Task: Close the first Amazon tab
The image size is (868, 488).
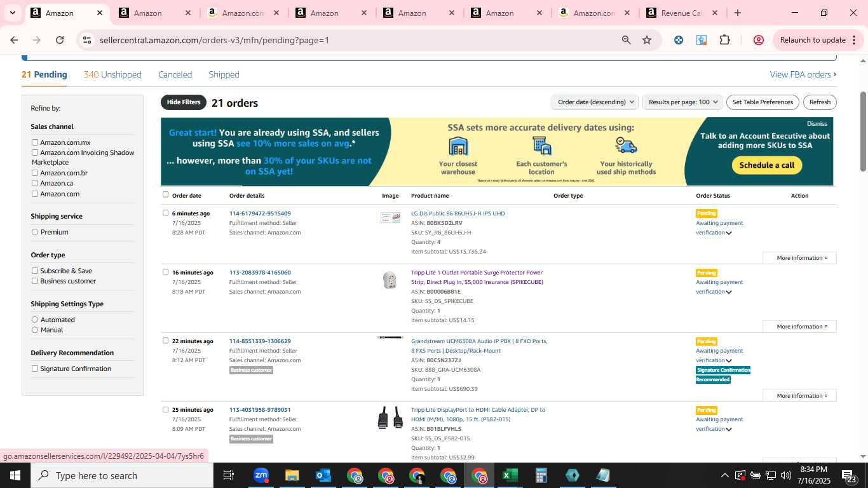Action: click(x=100, y=13)
